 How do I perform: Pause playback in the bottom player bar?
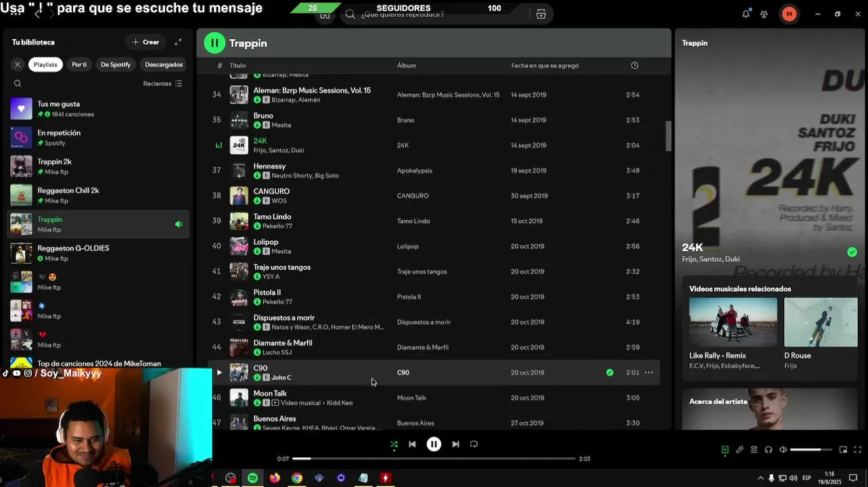point(434,444)
